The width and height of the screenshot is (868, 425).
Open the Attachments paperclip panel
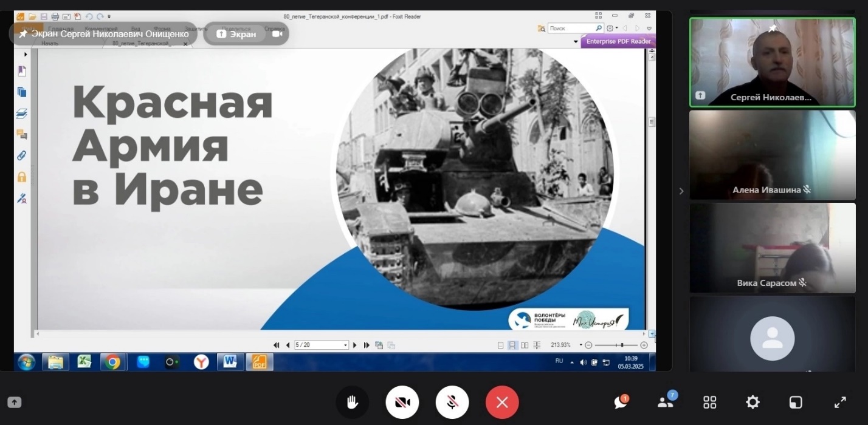22,155
